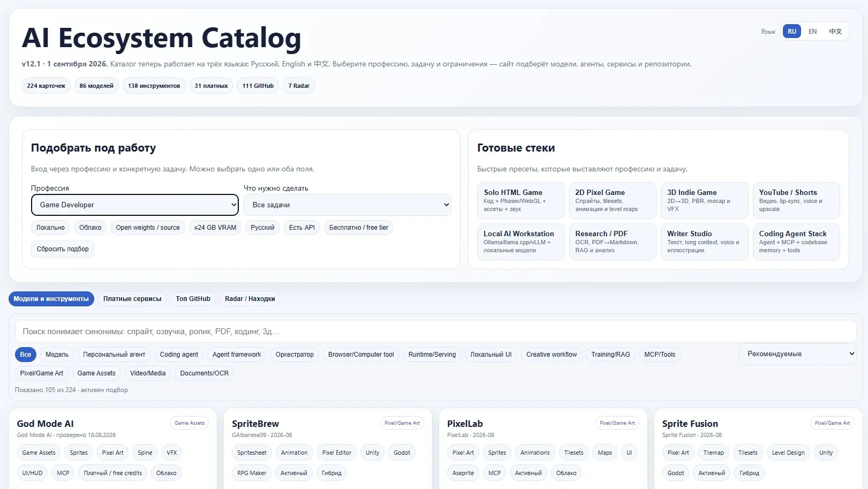The image size is (868, 489).
Task: Click the RPG Maker tag on SpriteBrew
Action: click(x=252, y=473)
